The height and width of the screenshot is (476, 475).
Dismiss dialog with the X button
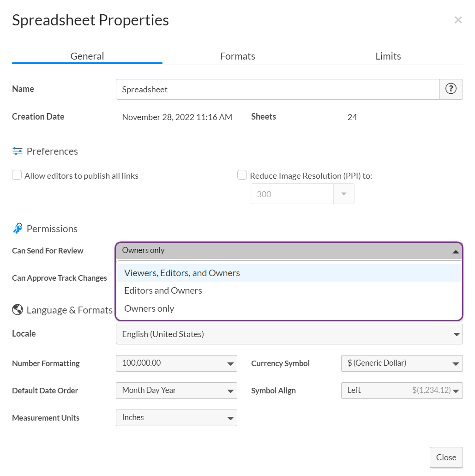point(458,19)
